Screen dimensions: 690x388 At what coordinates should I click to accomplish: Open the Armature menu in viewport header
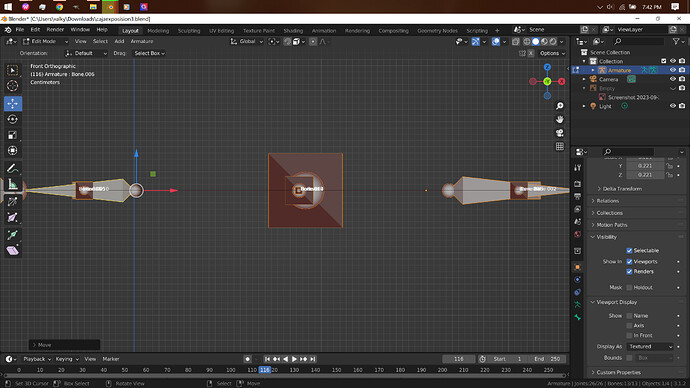pyautogui.click(x=142, y=41)
